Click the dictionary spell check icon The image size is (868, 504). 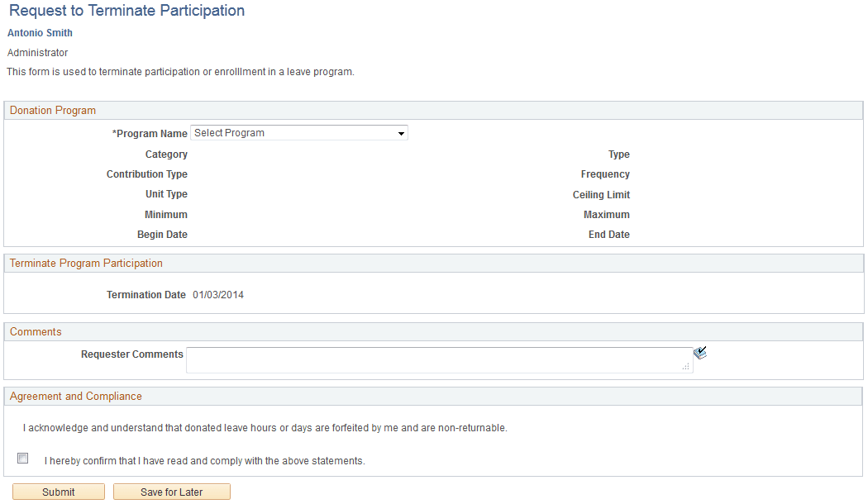coord(699,352)
